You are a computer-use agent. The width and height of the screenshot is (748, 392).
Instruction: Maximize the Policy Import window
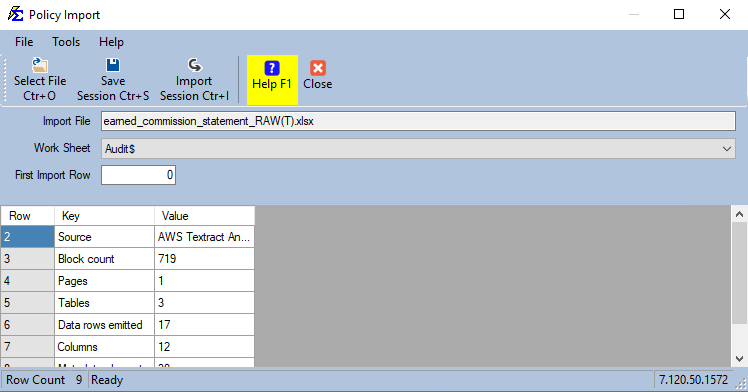pos(679,14)
